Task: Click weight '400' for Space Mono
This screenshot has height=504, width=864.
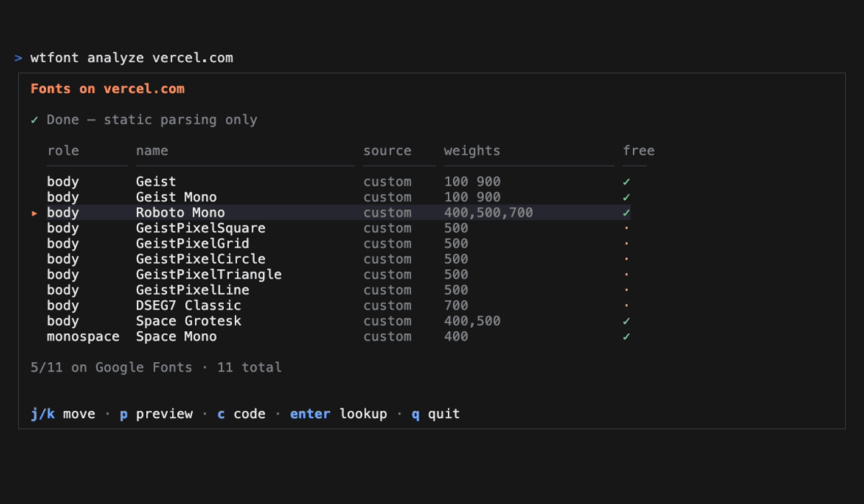Action: (x=456, y=336)
